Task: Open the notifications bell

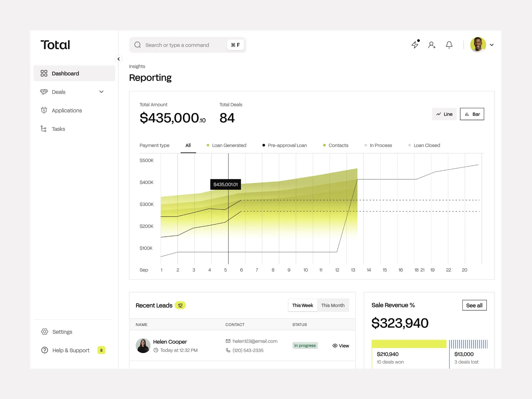Action: click(449, 45)
